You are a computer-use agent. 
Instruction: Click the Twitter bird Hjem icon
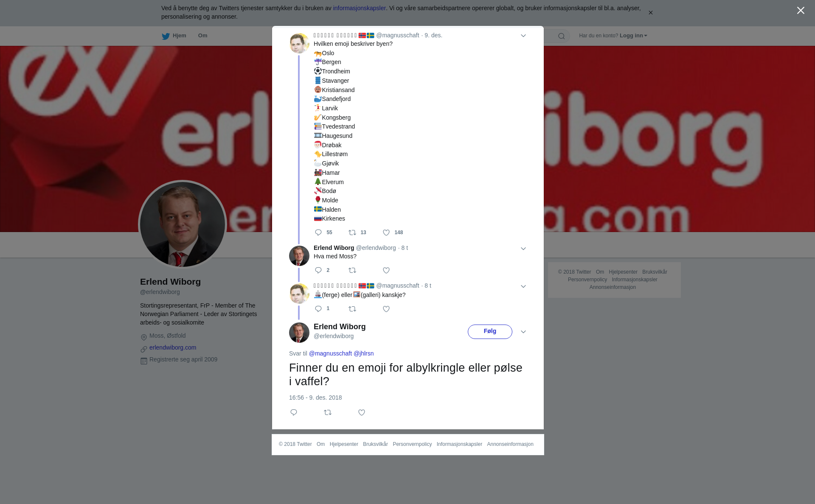166,36
